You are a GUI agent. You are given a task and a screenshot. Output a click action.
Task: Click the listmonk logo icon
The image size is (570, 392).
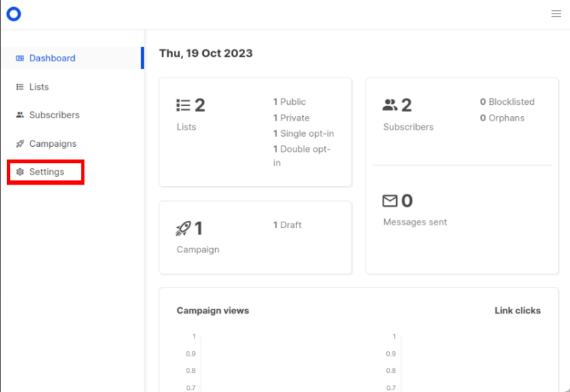[14, 14]
